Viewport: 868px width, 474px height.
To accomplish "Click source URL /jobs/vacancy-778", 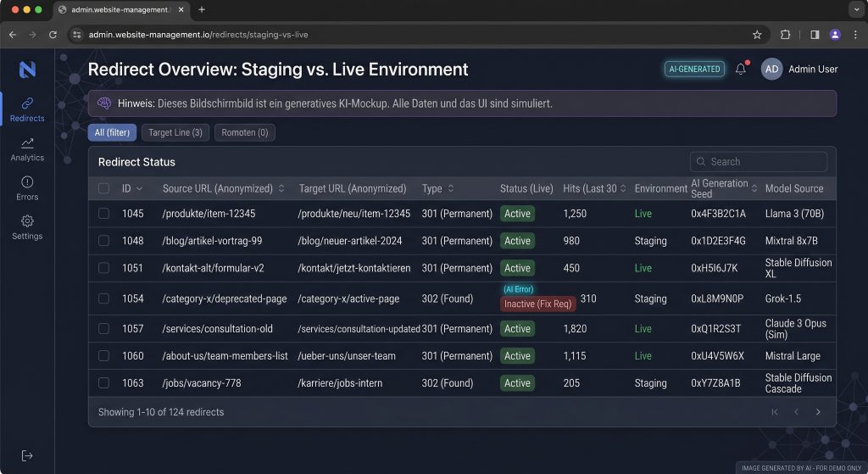I will click(x=202, y=382).
